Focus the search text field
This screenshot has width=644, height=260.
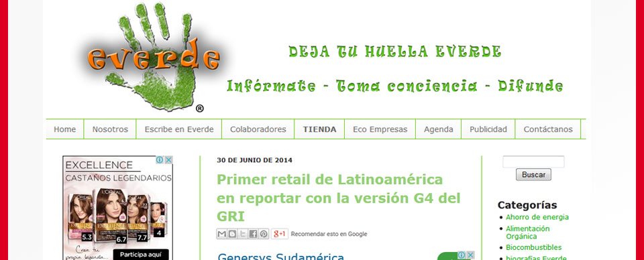coord(533,161)
